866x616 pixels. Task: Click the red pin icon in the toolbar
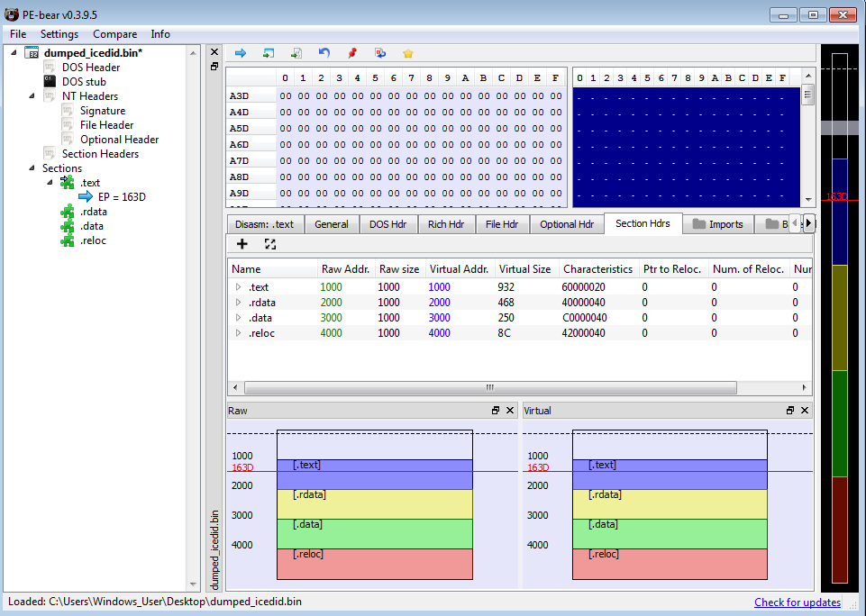352,53
